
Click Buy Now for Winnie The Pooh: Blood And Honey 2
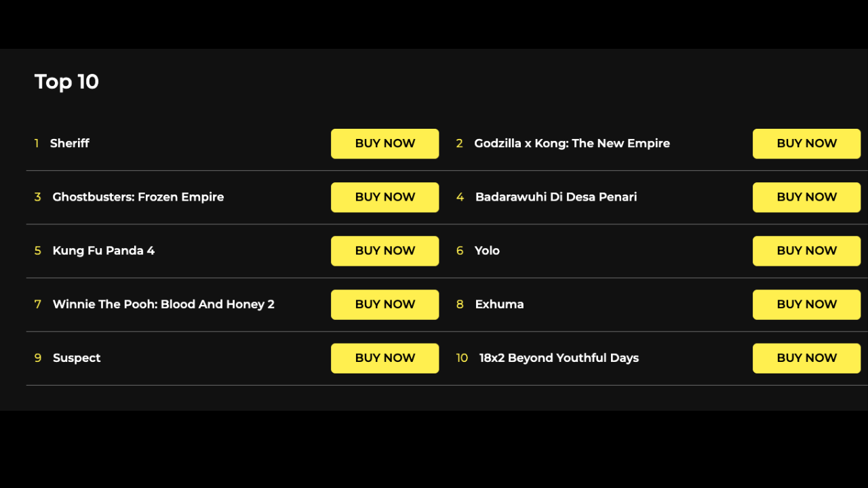(384, 304)
